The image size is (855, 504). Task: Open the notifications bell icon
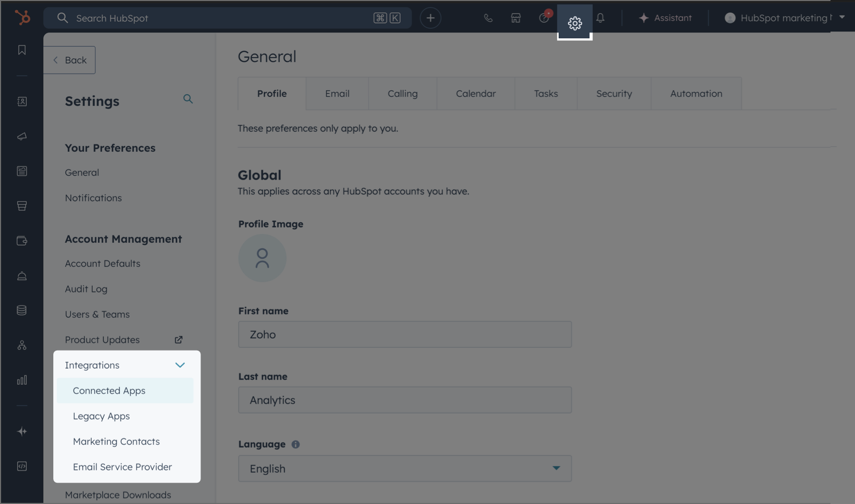click(x=600, y=18)
